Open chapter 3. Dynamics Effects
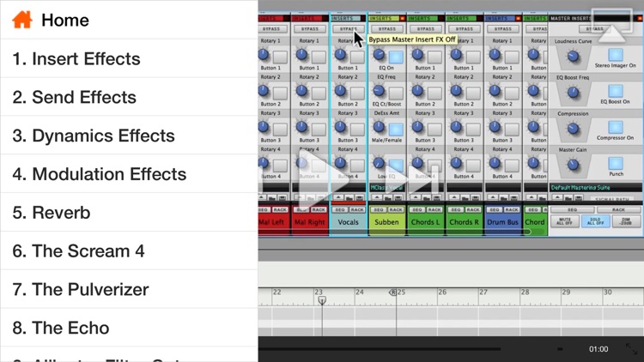Screen dimensions: 644x362 [x=129, y=136]
